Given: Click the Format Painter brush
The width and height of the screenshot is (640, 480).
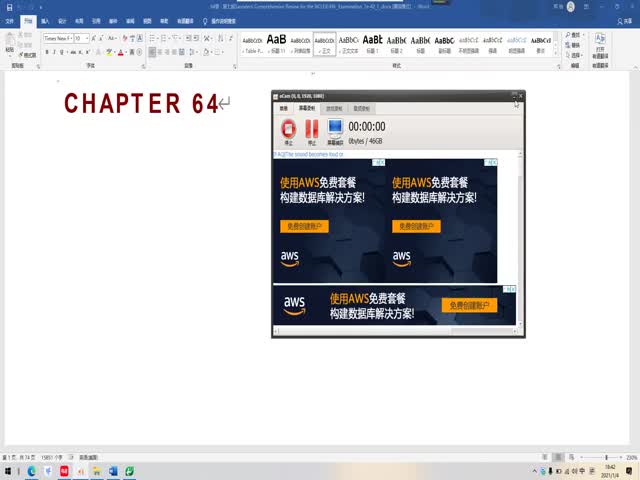Looking at the screenshot, I should 27,55.
